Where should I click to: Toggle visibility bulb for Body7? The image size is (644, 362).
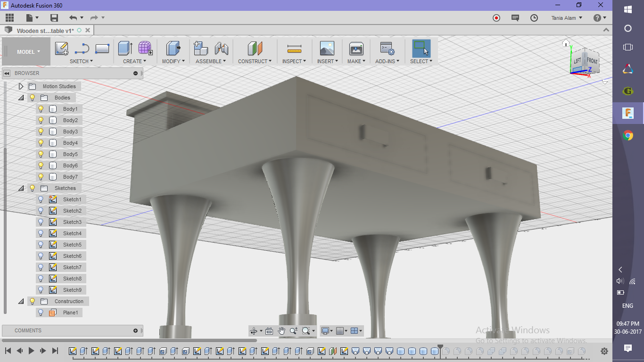point(41,177)
